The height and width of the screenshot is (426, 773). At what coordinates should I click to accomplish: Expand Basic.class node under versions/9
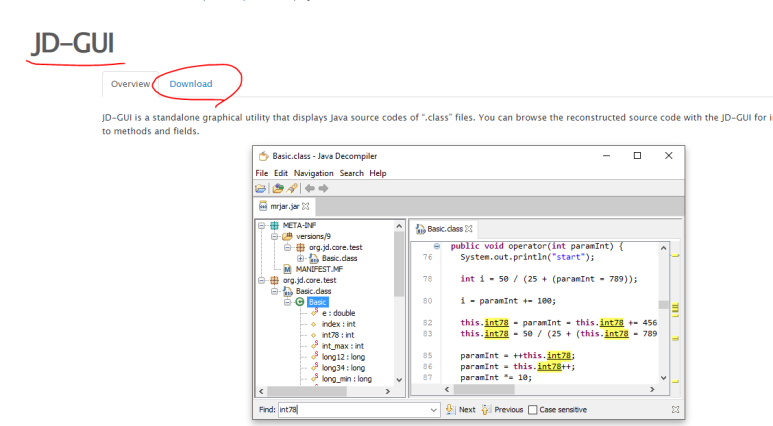click(x=300, y=258)
